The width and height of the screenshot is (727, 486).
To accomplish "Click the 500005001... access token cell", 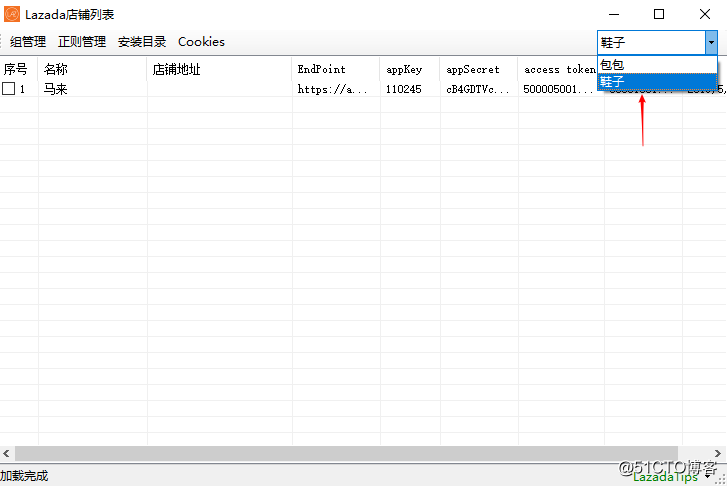I will pos(558,89).
